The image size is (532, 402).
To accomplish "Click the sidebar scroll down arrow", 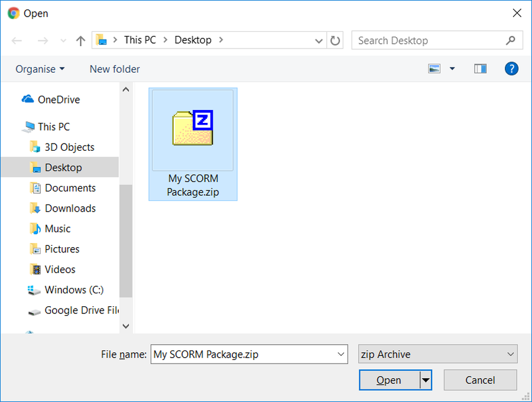I will coord(126,326).
